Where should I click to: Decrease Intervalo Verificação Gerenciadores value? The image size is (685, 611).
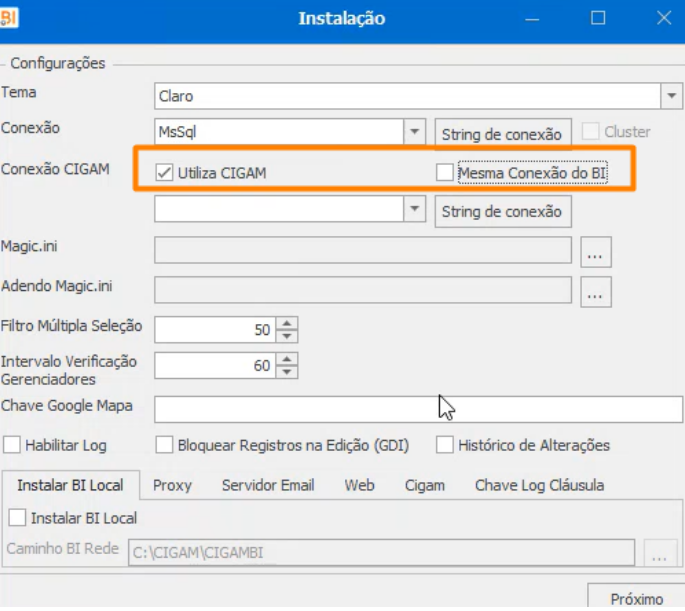tap(287, 373)
